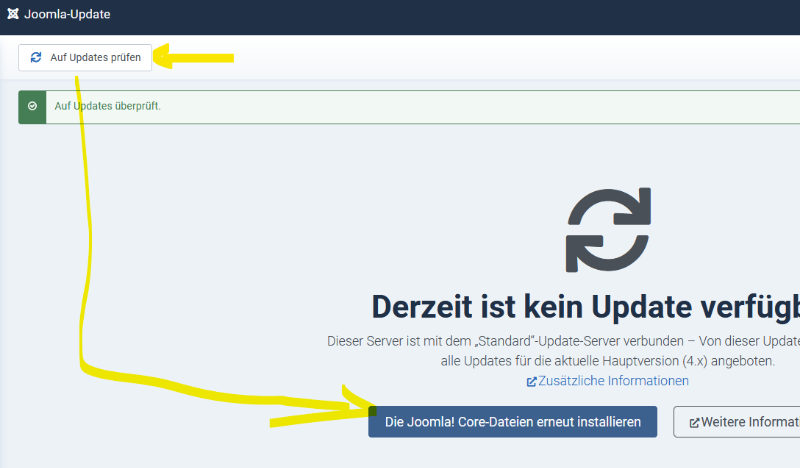Viewport: 800px width, 468px height.
Task: Click the green checkmark icon in the success alert
Action: click(32, 106)
